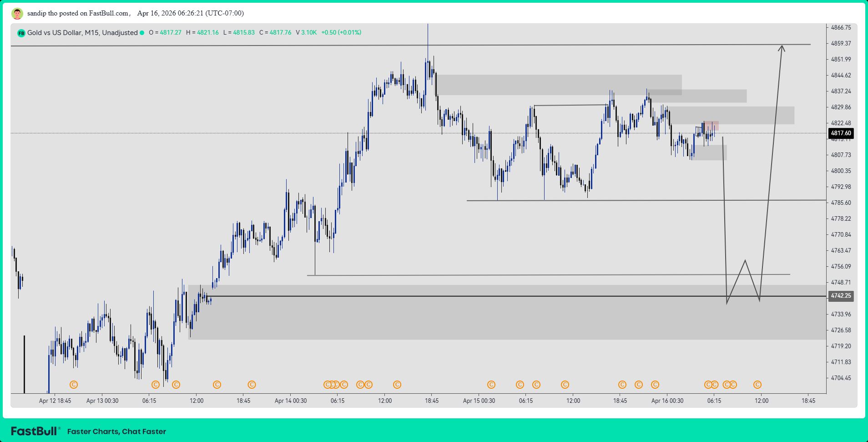Click the arrowhead at the projected target
This screenshot has width=868, height=442.
[782, 48]
